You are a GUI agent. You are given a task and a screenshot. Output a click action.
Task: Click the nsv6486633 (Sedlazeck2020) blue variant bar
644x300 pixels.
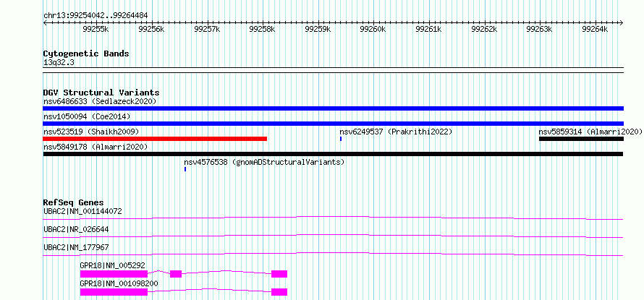(333, 108)
